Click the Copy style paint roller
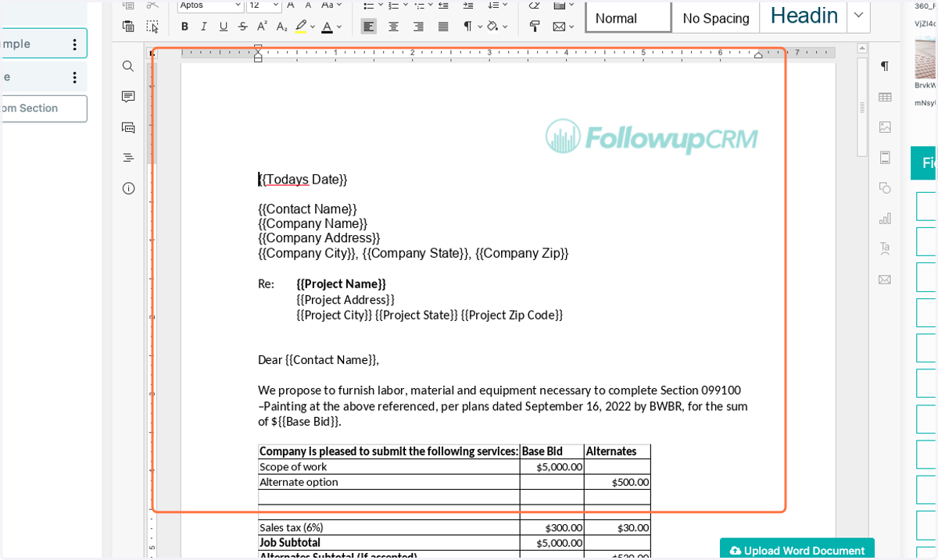Viewport: 938px width, 560px height. point(535,27)
